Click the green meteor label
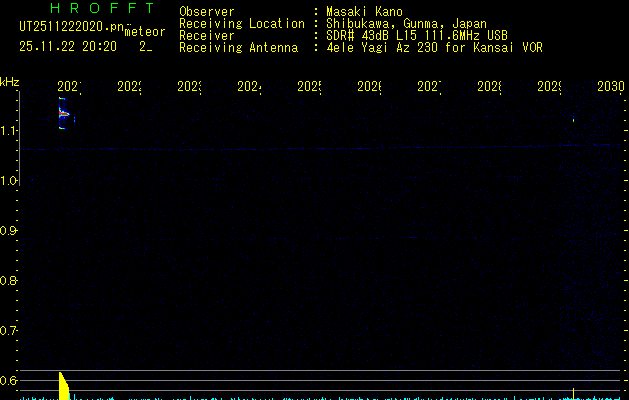Screen dimensions: 629x400 [x=144, y=31]
